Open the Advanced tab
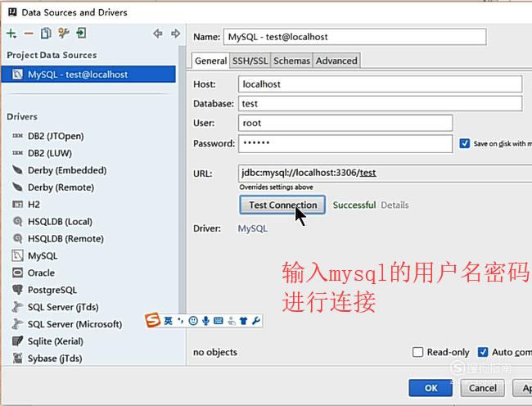 pyautogui.click(x=336, y=61)
